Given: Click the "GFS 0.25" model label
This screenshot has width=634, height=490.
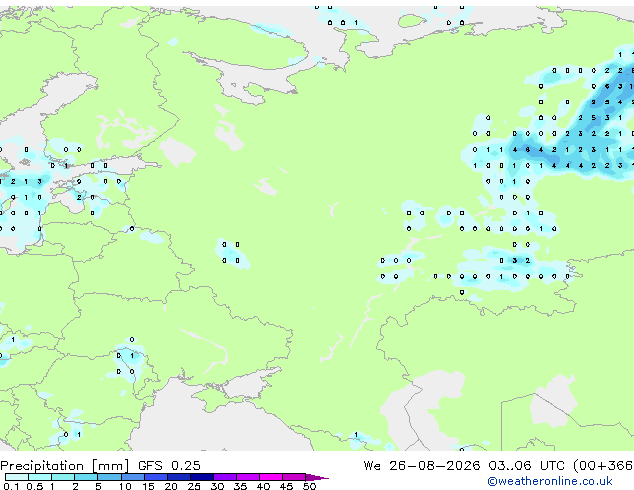Looking at the screenshot, I should (x=169, y=466).
